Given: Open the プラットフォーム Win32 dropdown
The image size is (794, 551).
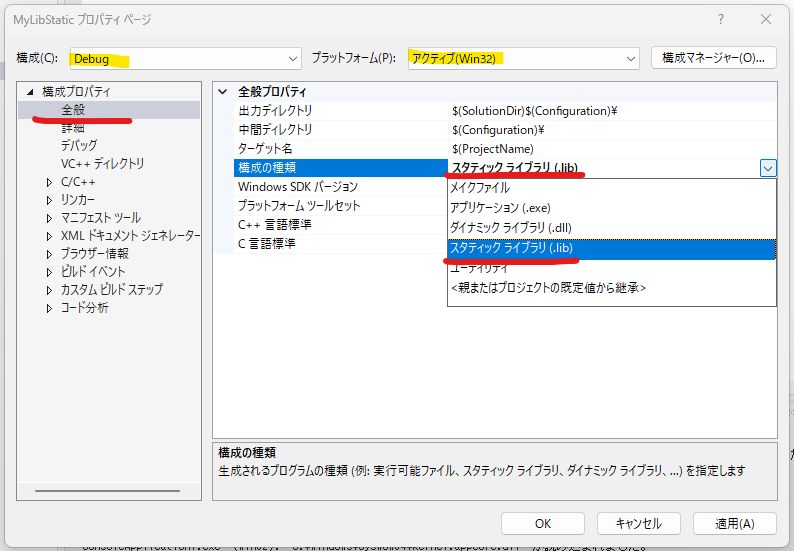Looking at the screenshot, I should (522, 58).
